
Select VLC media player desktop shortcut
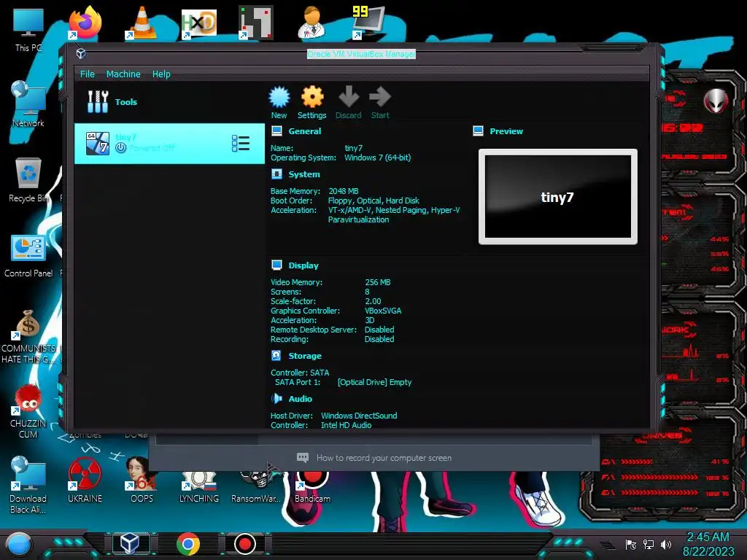pos(142,23)
